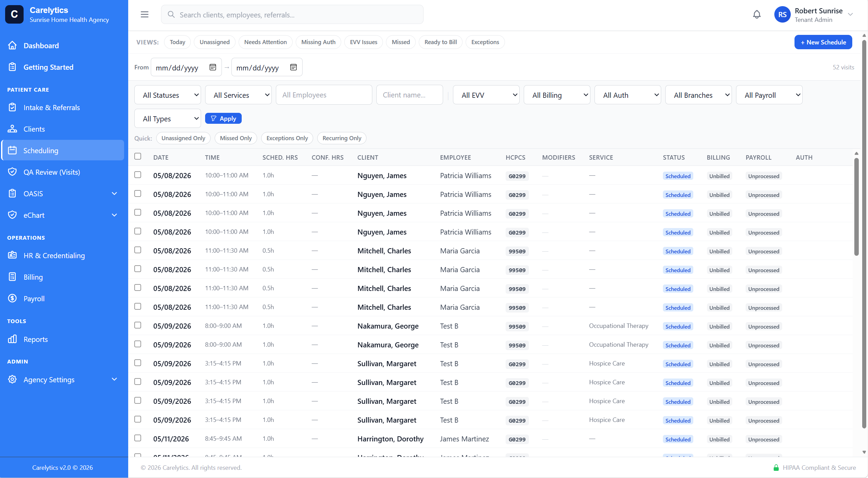Click the Reports bar chart icon
Viewport: 868px width, 478px height.
click(12, 339)
